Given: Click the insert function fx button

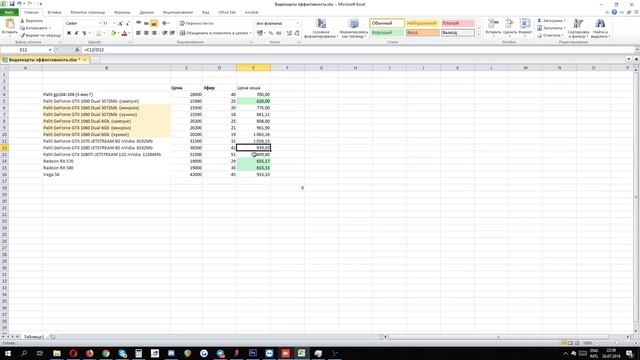Looking at the screenshot, I should [77, 50].
